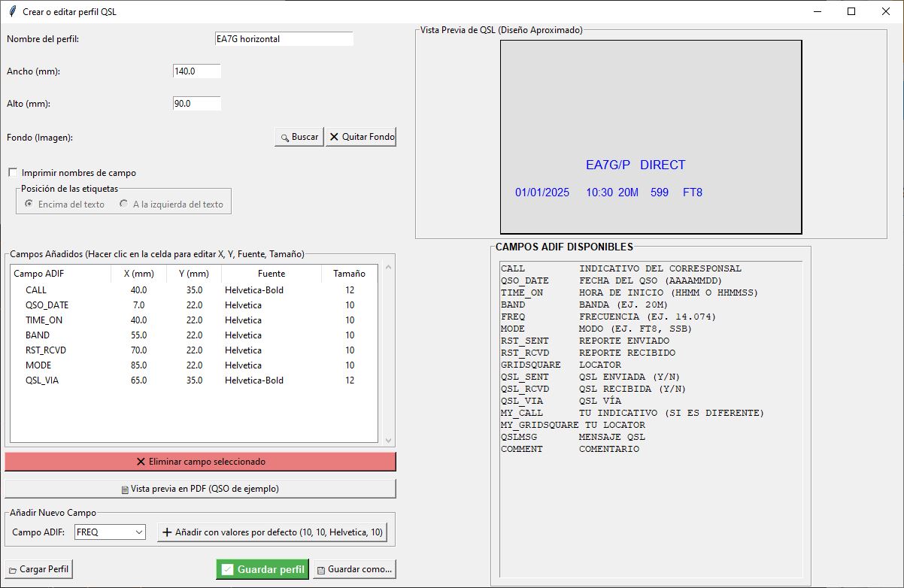Screen dimensions: 904x588
Task: Click the Ancho (mm) input field
Action: 196,71
